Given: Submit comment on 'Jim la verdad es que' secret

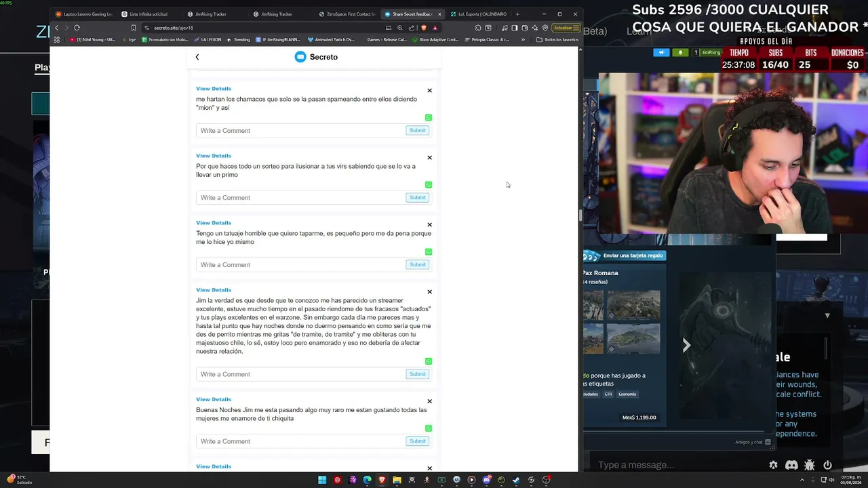Looking at the screenshot, I should [418, 374].
